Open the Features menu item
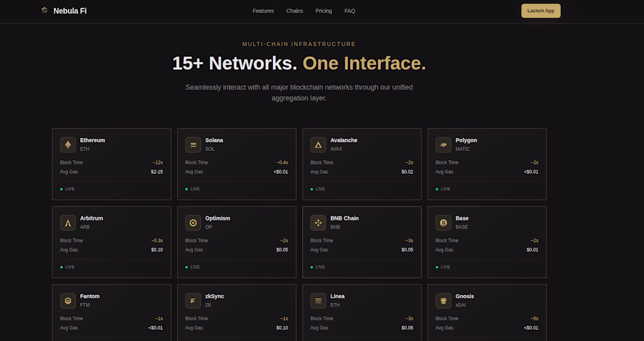644x341 pixels. (263, 11)
